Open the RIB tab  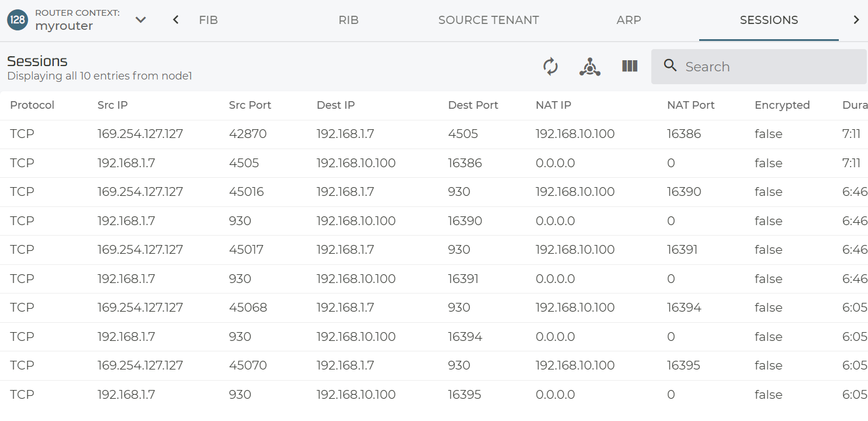[x=348, y=20]
